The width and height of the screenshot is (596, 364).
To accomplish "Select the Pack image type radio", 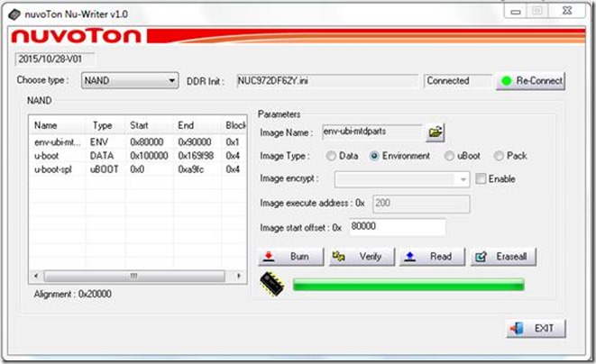I will [499, 156].
